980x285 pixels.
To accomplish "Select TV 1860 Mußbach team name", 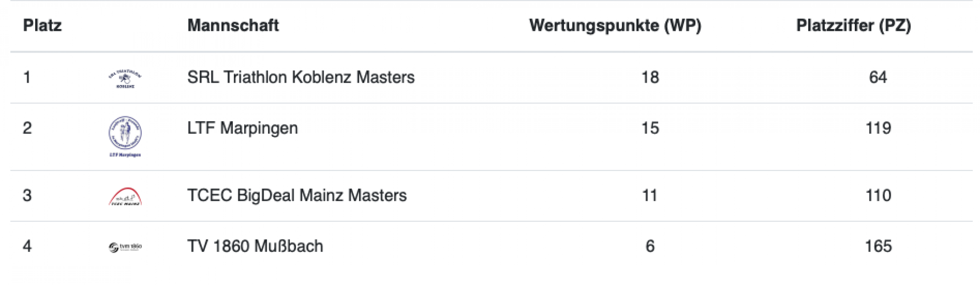I will [255, 247].
